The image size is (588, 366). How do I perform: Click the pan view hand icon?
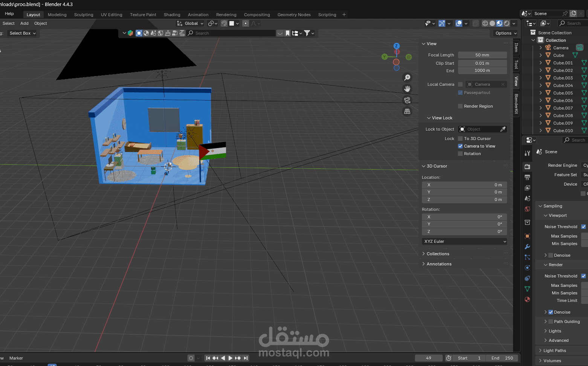click(x=407, y=89)
